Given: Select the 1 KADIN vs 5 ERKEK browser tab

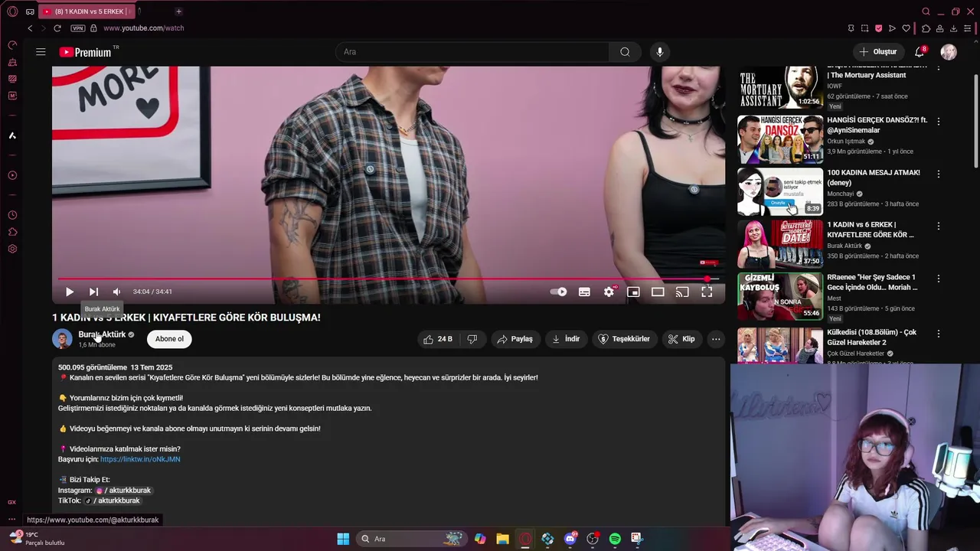Looking at the screenshot, I should [87, 11].
